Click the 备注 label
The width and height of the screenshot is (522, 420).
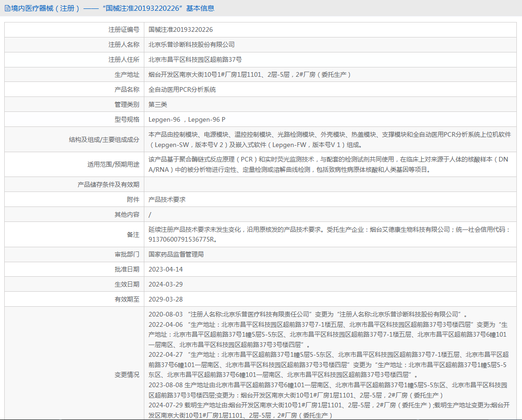[x=133, y=235]
